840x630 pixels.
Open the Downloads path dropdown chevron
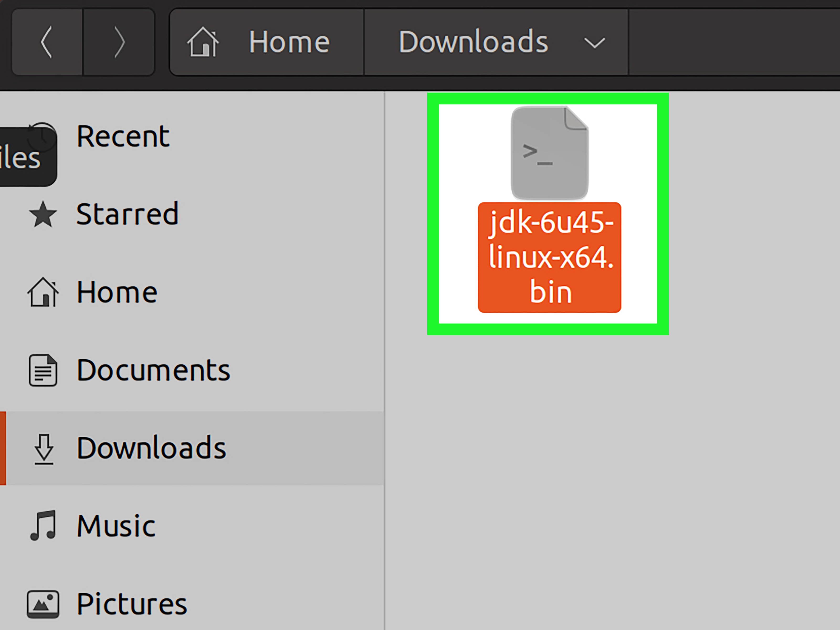tap(594, 43)
